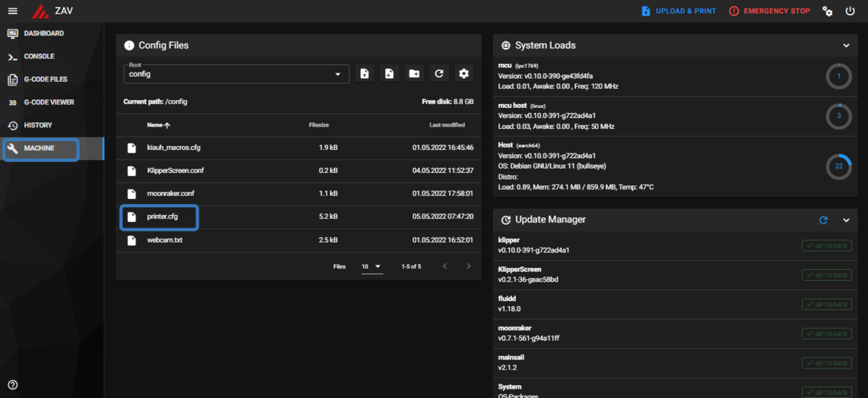Click klipper Up-To-Date status button
Screen dimensions: 868x398
(827, 245)
